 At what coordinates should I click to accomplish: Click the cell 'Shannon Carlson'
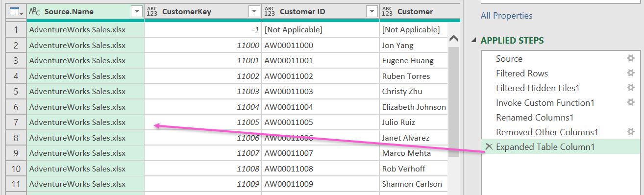pos(413,184)
